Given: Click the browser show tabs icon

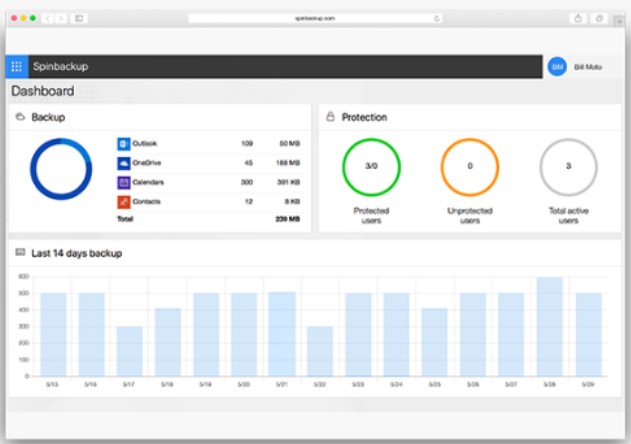Looking at the screenshot, I should point(599,18).
